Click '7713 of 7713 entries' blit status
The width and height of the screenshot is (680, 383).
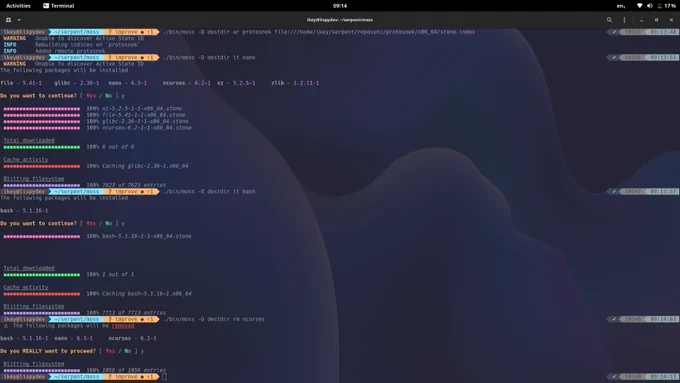(134, 313)
